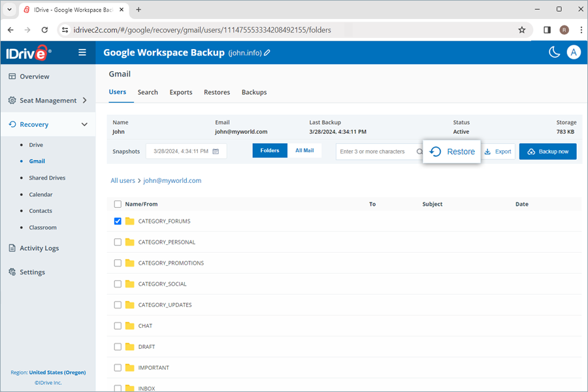
Task: Click the search field to enter characters
Action: coord(372,150)
